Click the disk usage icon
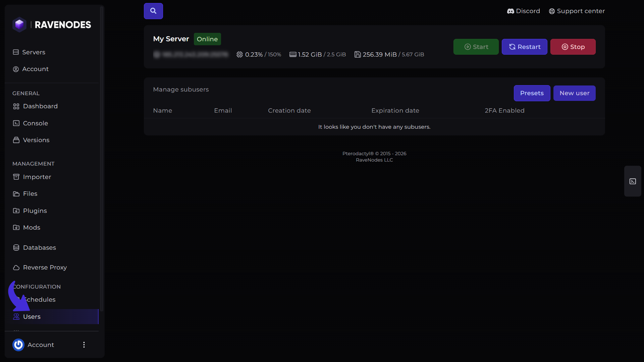 358,55
